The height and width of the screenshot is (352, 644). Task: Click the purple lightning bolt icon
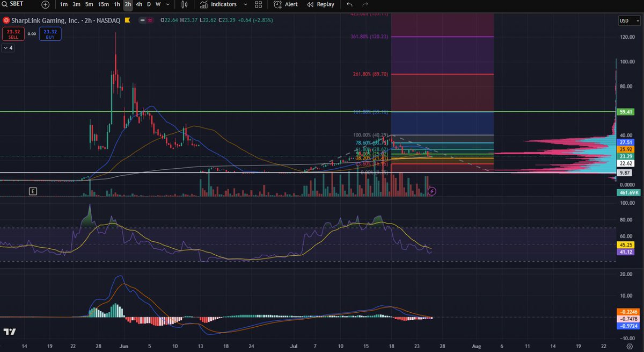point(433,191)
